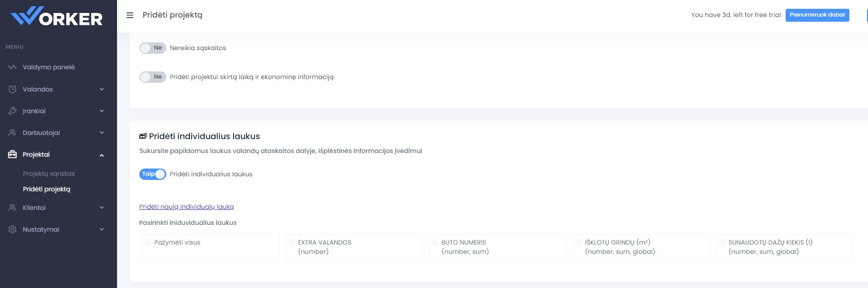
Task: Click the Valandos clock icon
Action: click(x=12, y=89)
